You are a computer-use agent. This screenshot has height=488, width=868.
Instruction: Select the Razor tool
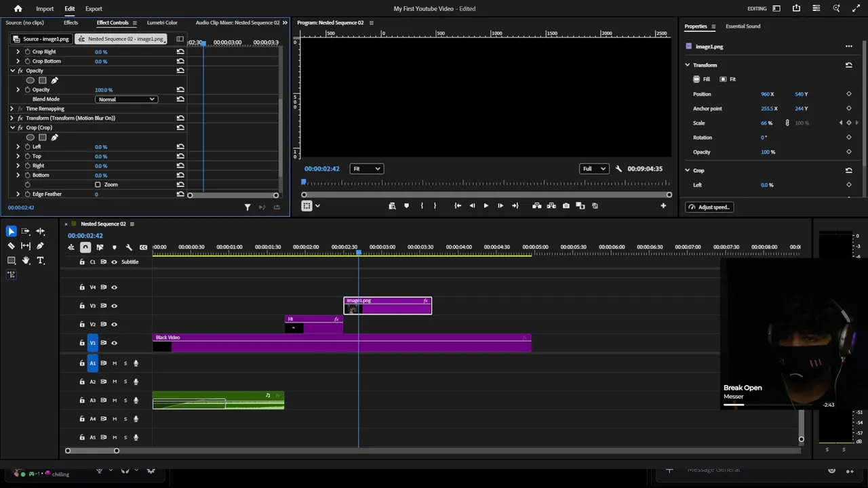(11, 246)
